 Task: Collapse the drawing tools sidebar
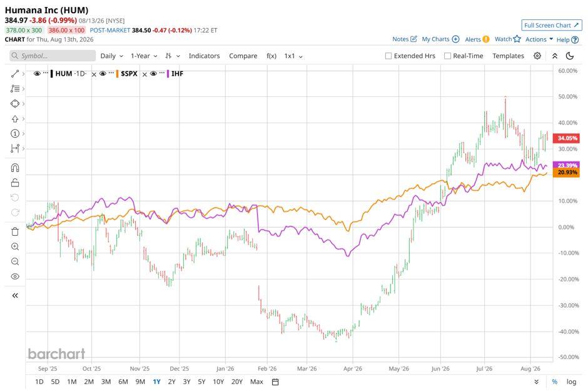tap(15, 296)
